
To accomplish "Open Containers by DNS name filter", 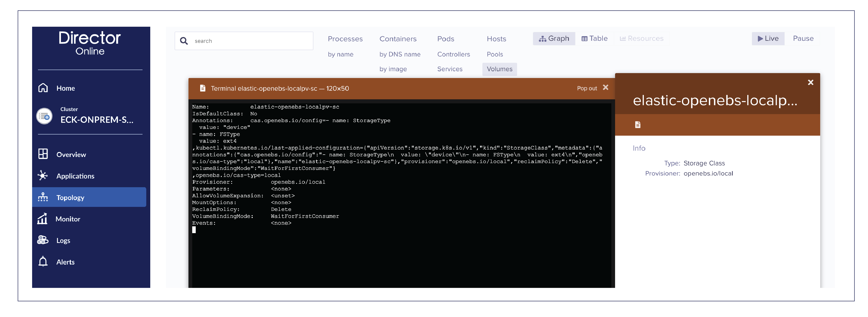I will click(x=400, y=54).
